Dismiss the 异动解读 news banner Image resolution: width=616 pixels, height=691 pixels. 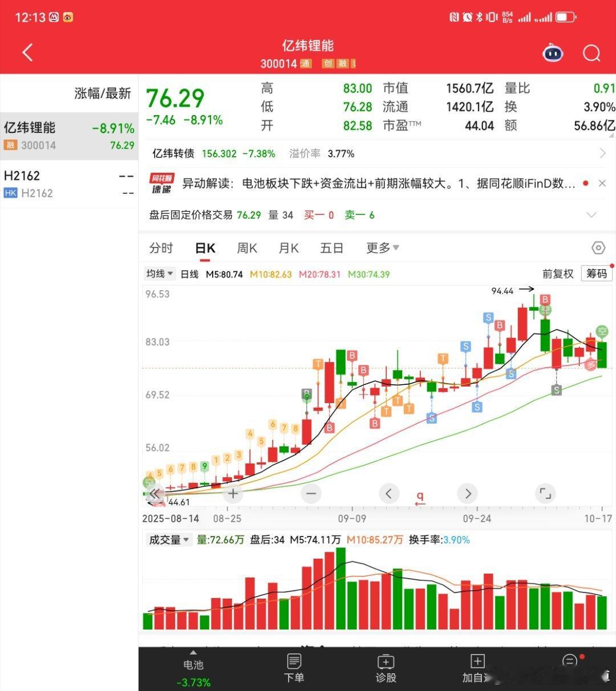click(602, 184)
